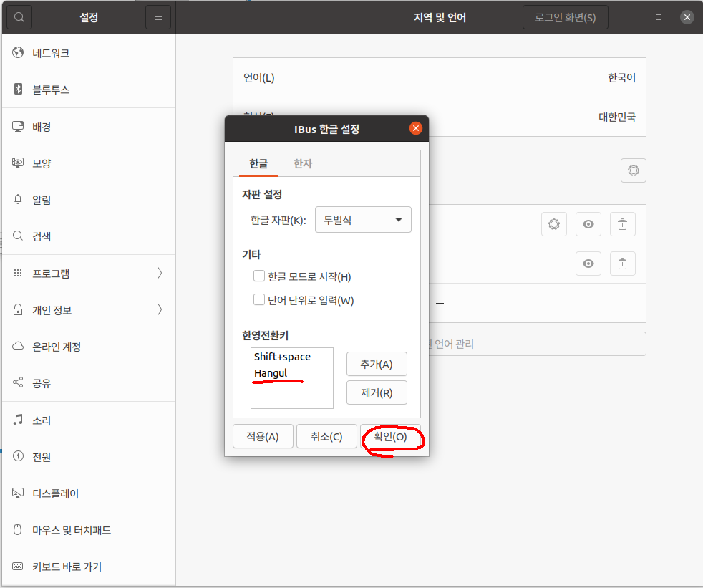This screenshot has width=703, height=588.
Task: Click the 로그인 화면(S) button
Action: click(565, 17)
